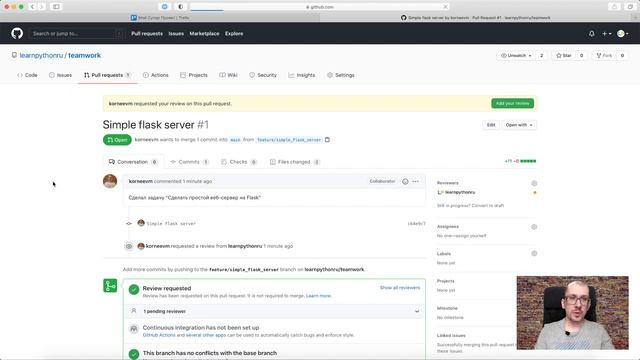Switch to the Files changed tab

coord(295,162)
